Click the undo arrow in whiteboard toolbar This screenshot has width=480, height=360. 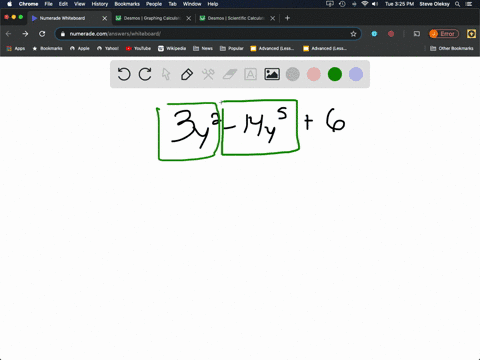click(x=124, y=74)
